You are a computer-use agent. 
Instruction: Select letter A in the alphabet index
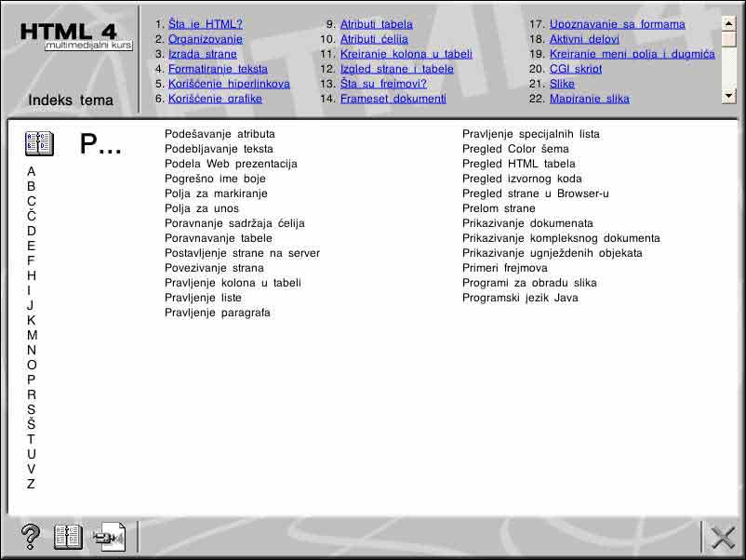[x=31, y=171]
